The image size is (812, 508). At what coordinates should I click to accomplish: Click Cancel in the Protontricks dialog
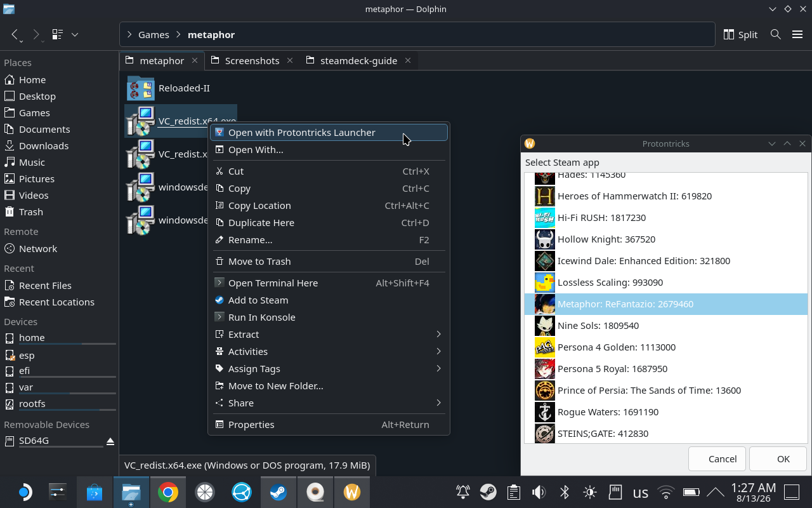pyautogui.click(x=717, y=458)
